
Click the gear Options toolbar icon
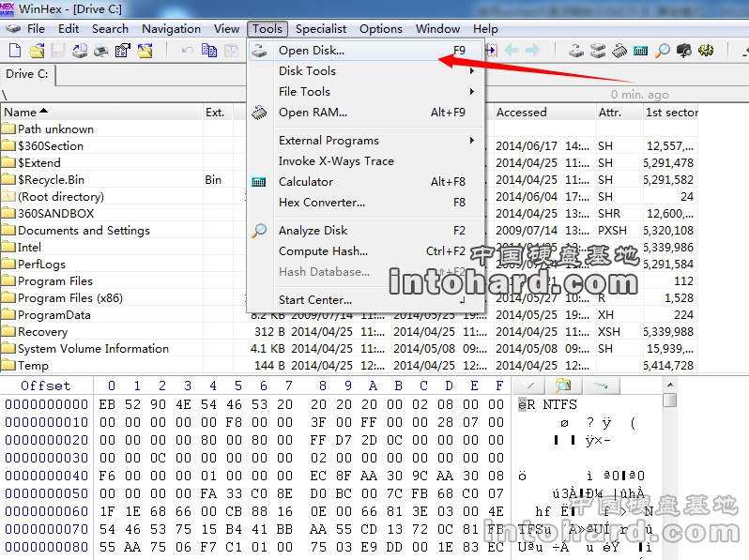point(706,50)
